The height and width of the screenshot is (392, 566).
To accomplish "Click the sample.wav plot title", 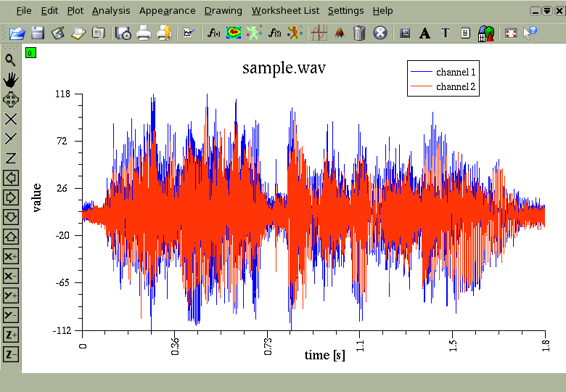I will pyautogui.click(x=284, y=68).
